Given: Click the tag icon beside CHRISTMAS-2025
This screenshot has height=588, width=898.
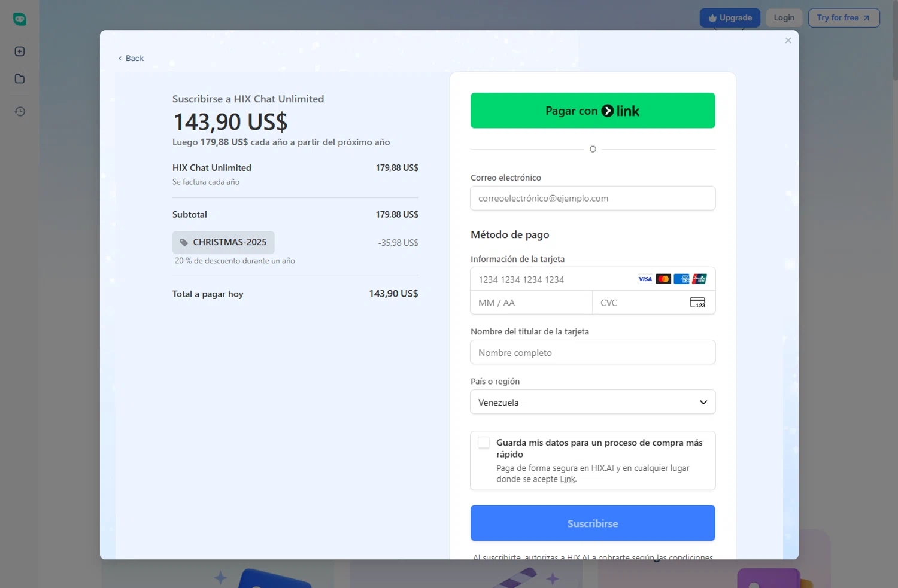Looking at the screenshot, I should (x=184, y=242).
